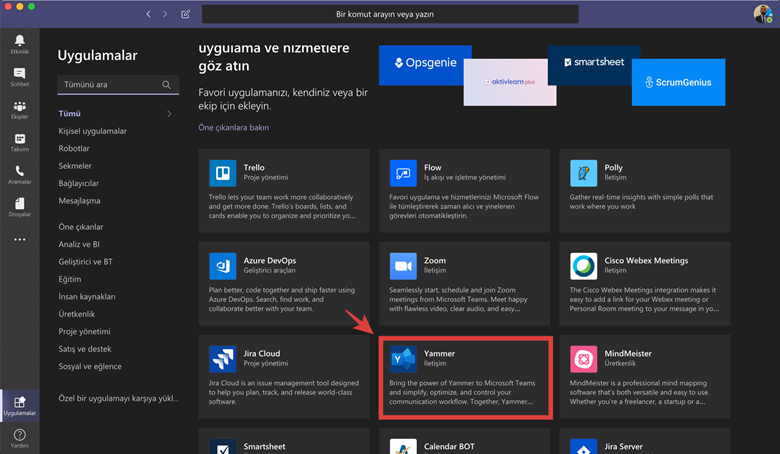Viewport: 780px width, 454px height.
Task: Open the İnsan kaynakları category
Action: 87,296
